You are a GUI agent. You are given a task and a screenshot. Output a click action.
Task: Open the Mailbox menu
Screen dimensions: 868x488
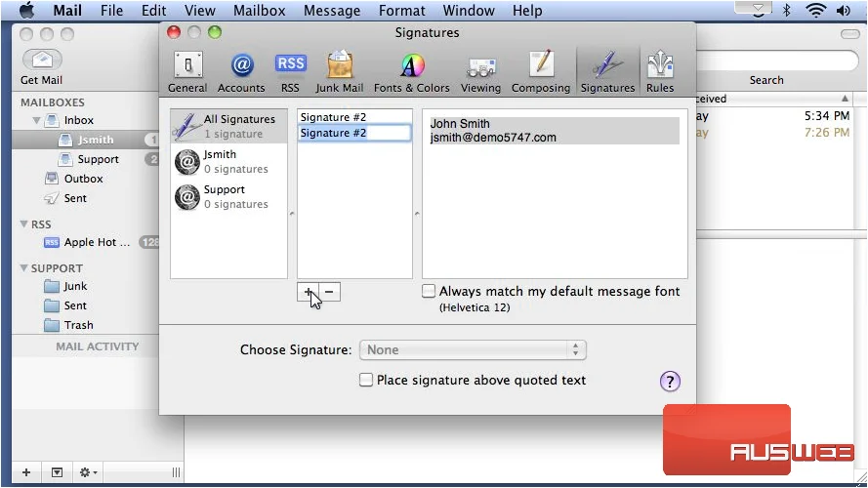pyautogui.click(x=259, y=11)
